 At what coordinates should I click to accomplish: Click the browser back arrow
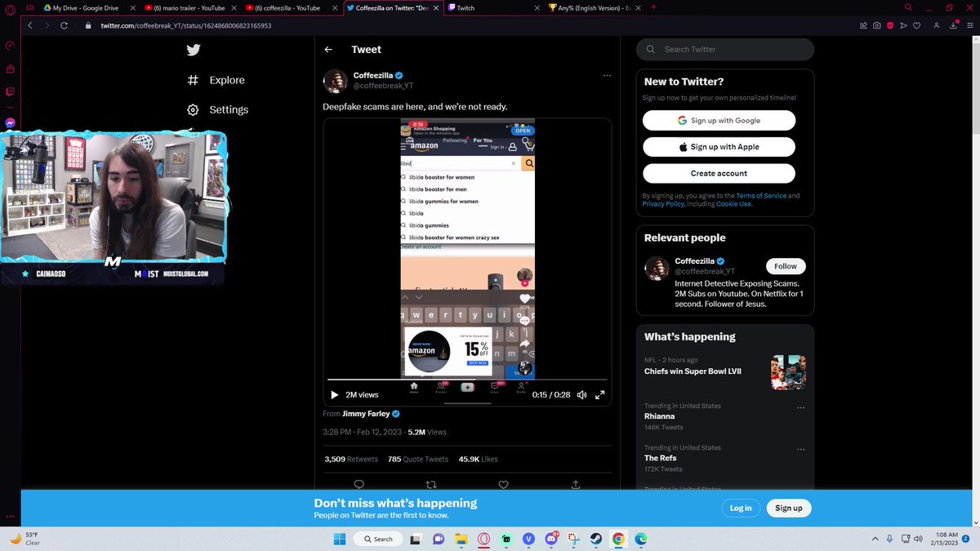30,25
